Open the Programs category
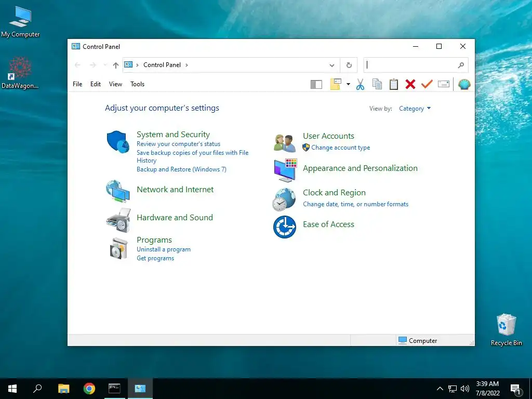 coord(154,240)
